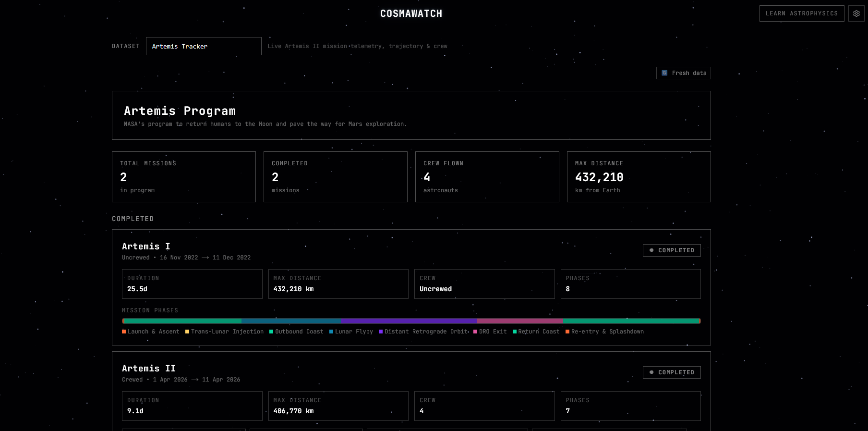This screenshot has width=868, height=431.
Task: Click the Artemis II phases value 7
Action: click(568, 411)
